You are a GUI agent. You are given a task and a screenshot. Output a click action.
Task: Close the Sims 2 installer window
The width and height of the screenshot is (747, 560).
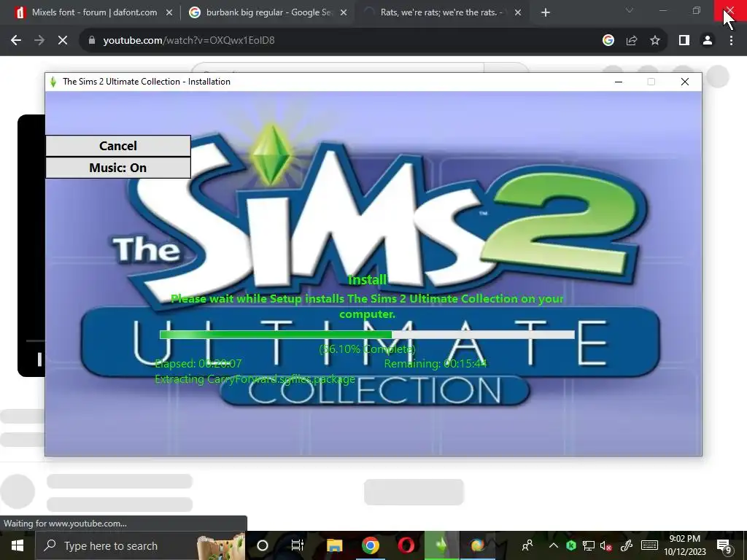point(684,82)
